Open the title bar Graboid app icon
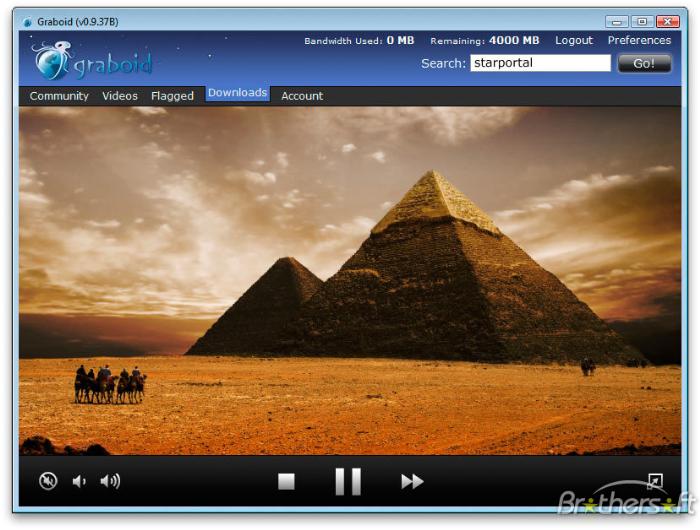 [x=27, y=22]
